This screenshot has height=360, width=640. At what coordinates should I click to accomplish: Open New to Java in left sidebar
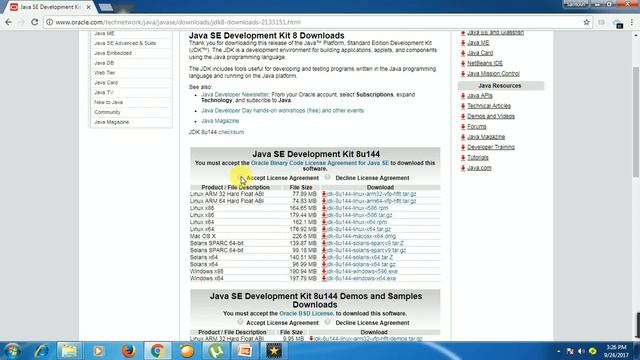point(108,102)
